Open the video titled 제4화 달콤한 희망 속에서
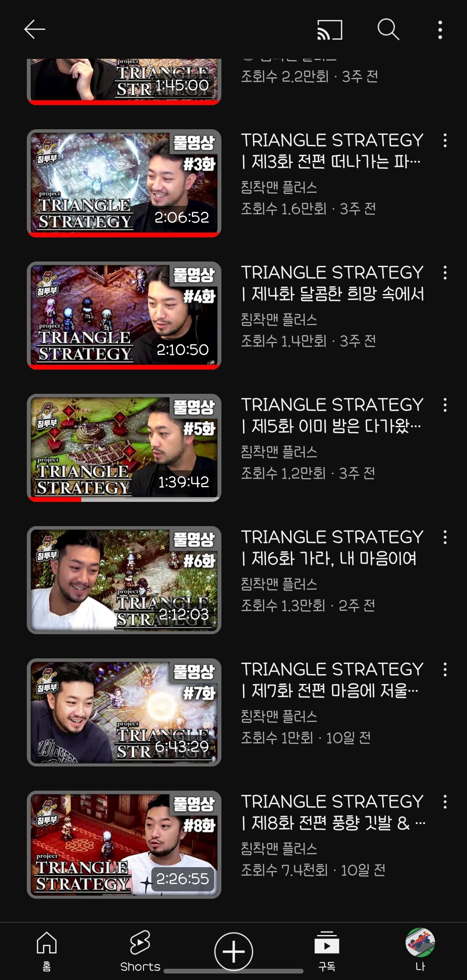Viewport: 467px width, 980px height. (x=332, y=283)
